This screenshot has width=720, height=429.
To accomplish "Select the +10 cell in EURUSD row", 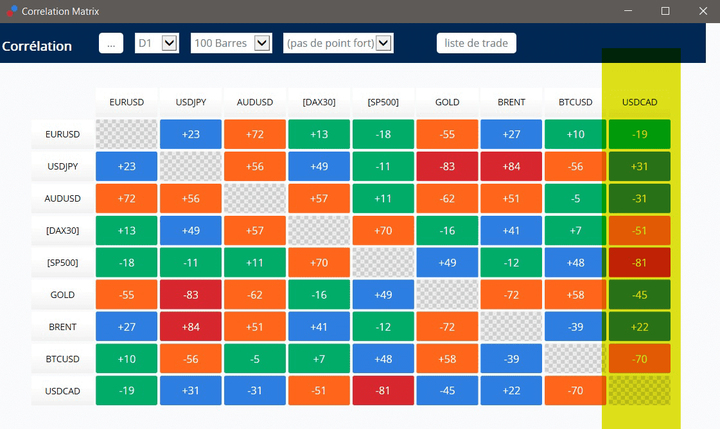I will click(575, 134).
